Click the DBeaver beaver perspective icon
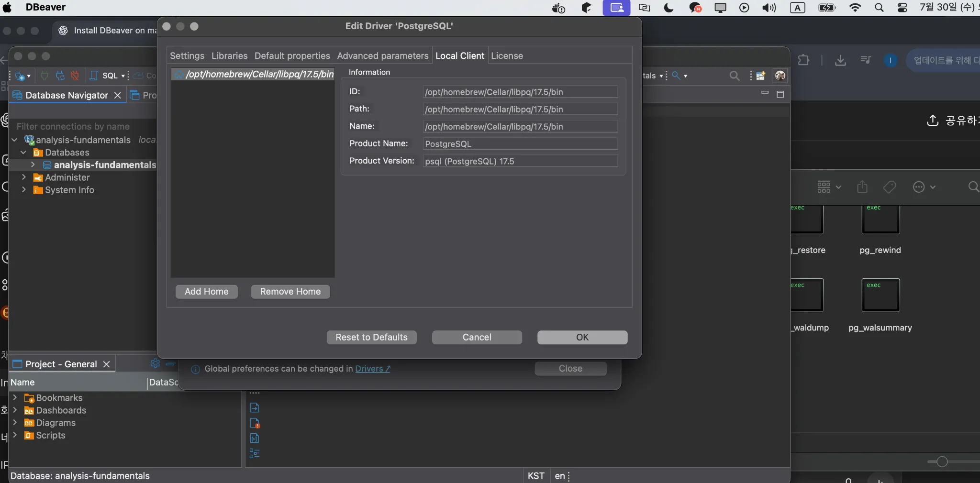 780,76
